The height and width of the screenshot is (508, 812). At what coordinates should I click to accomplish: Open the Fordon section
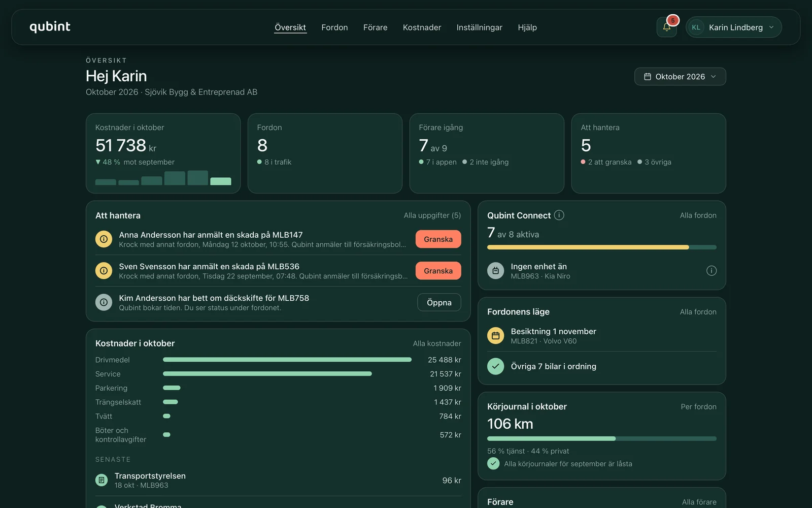pyautogui.click(x=334, y=27)
